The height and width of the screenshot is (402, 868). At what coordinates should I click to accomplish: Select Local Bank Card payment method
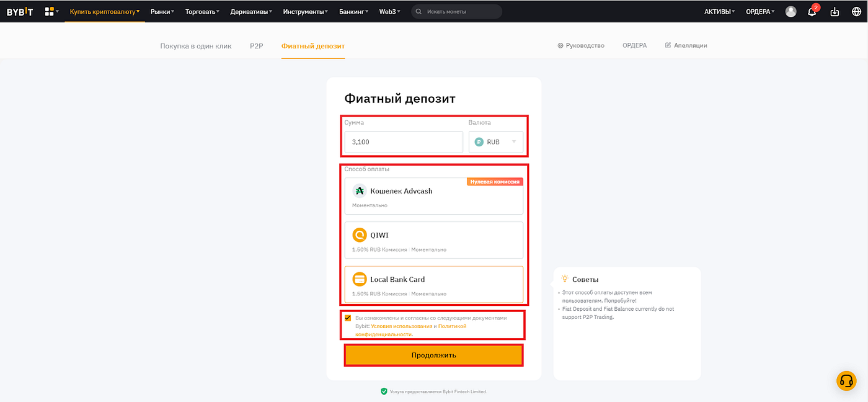(434, 284)
